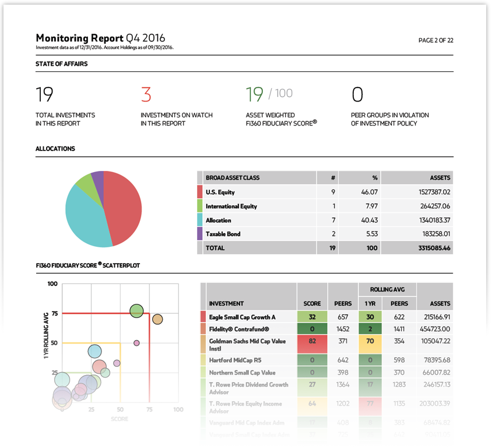Click the 'Goldman Sachs Mid Cap Value Instl' investment
The image size is (492, 448).
click(247, 345)
